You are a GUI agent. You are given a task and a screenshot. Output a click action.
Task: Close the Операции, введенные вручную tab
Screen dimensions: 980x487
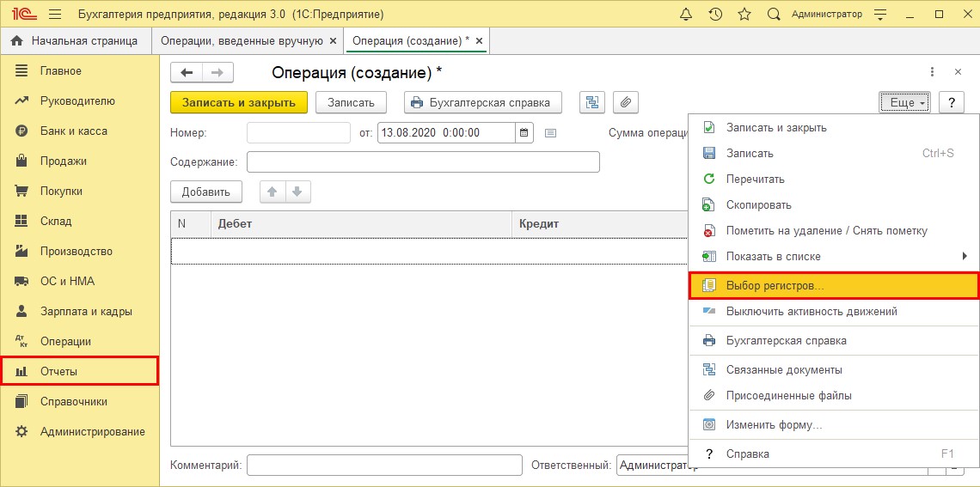click(334, 41)
